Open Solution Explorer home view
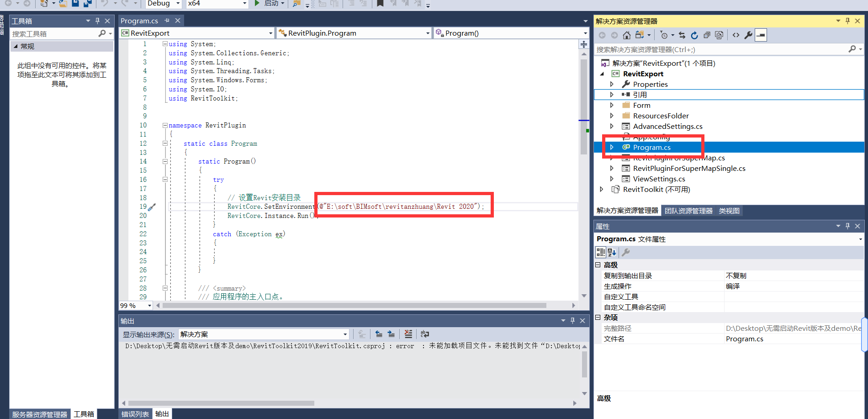868x419 pixels. 626,35
